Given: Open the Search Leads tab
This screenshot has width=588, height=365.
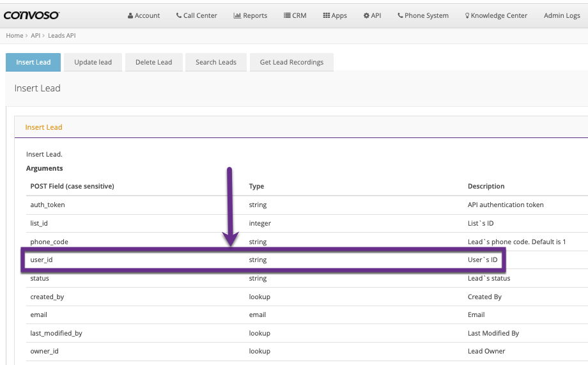Looking at the screenshot, I should (x=216, y=62).
